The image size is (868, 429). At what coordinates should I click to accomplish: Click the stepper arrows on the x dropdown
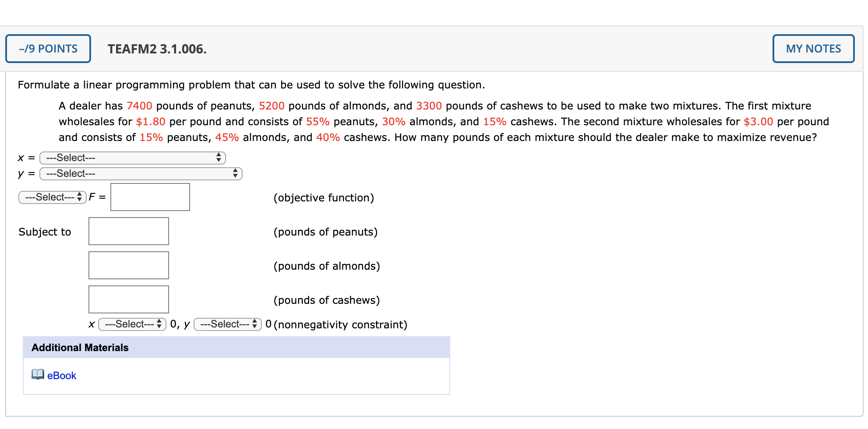click(218, 158)
